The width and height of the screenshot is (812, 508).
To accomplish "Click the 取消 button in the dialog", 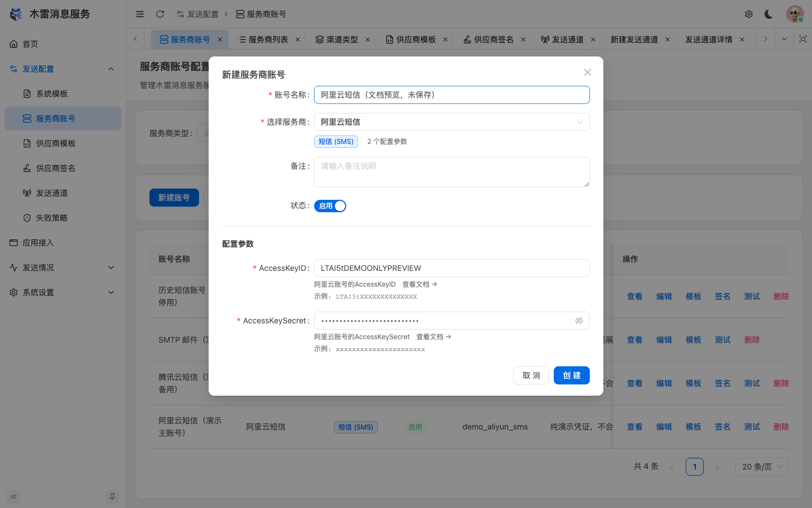I will [x=531, y=375].
